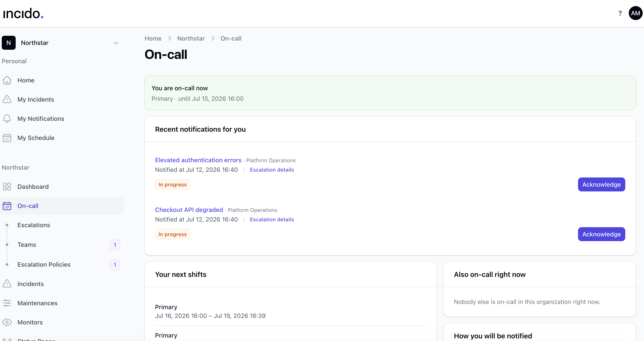Click the Escalation Policies count badge
This screenshot has height=341, width=644.
click(115, 265)
